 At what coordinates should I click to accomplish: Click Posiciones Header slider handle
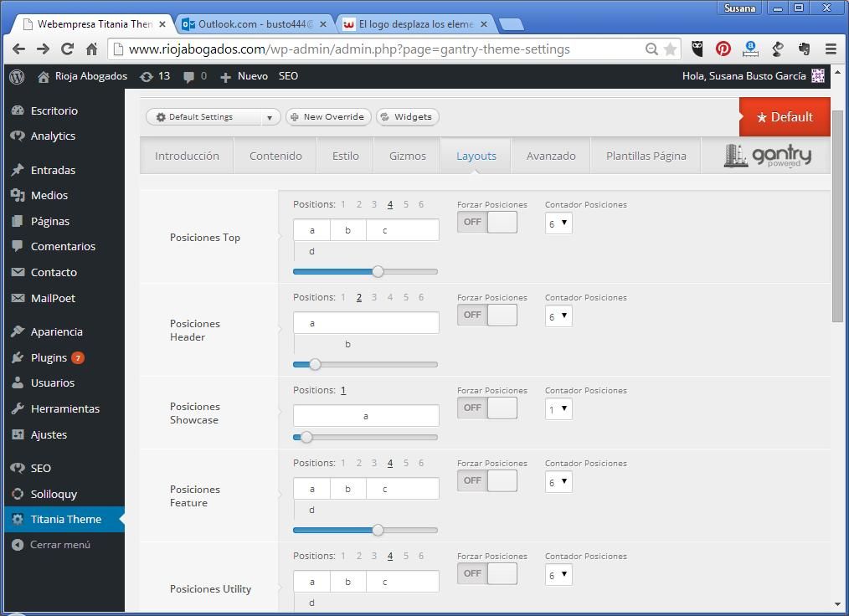315,364
